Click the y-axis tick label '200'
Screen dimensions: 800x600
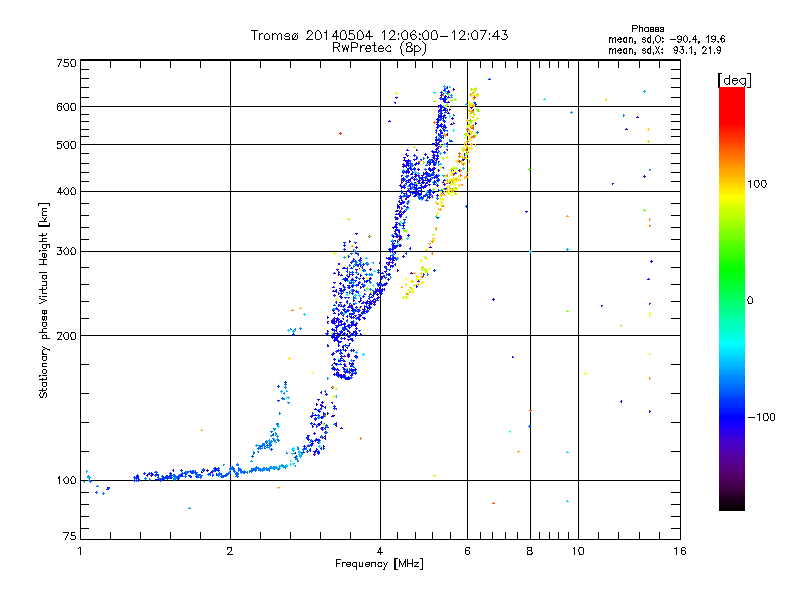pyautogui.click(x=66, y=336)
